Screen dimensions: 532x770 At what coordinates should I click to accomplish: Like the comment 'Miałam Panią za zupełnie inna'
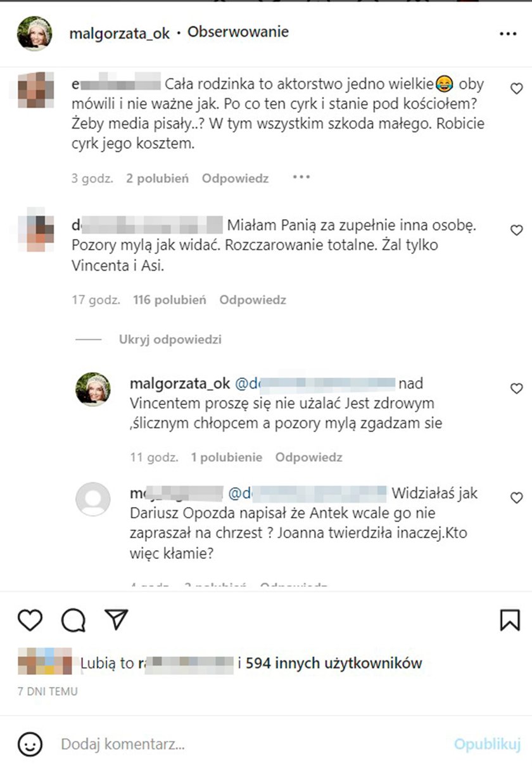click(x=517, y=230)
